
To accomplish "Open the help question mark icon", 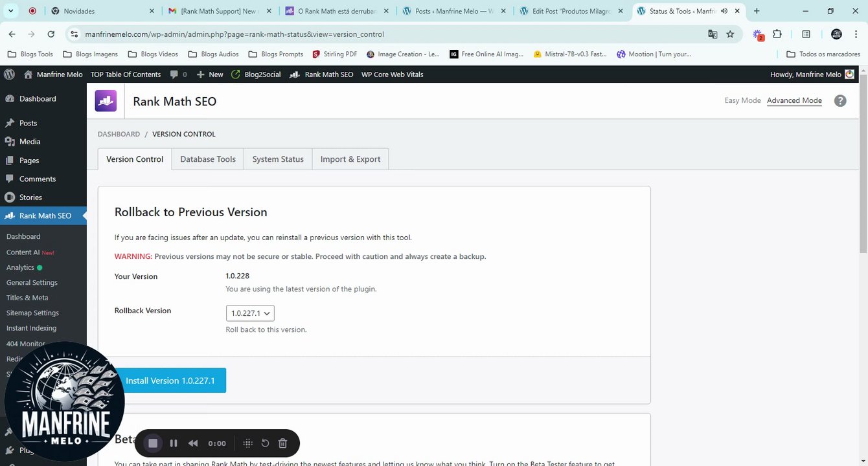I will pos(840,101).
